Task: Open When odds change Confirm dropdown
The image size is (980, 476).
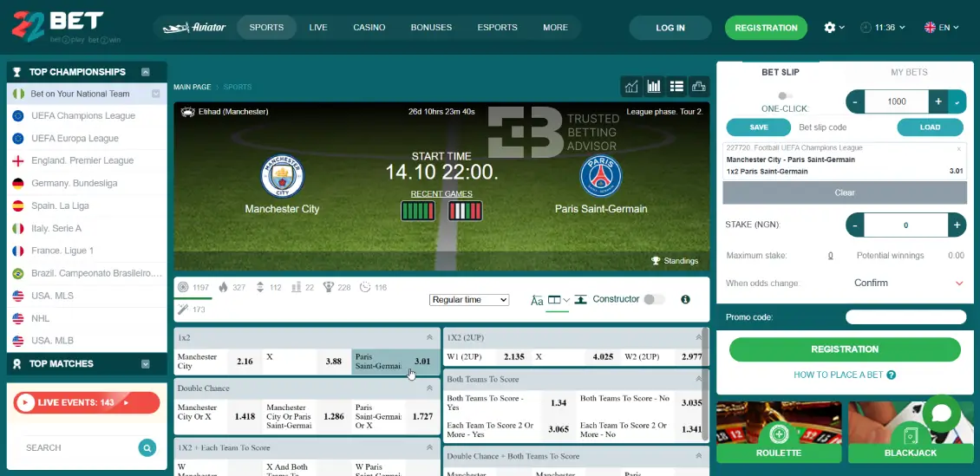Action: pos(909,283)
